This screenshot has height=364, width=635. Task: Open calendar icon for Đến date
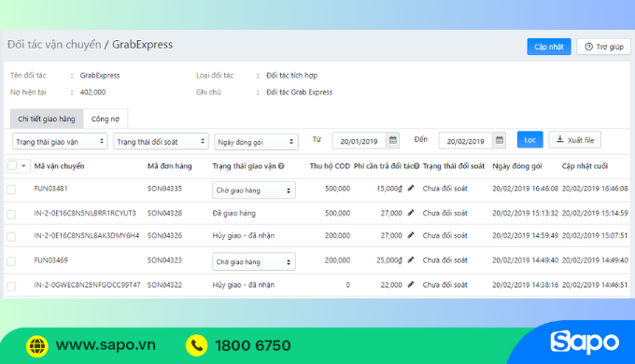(500, 141)
